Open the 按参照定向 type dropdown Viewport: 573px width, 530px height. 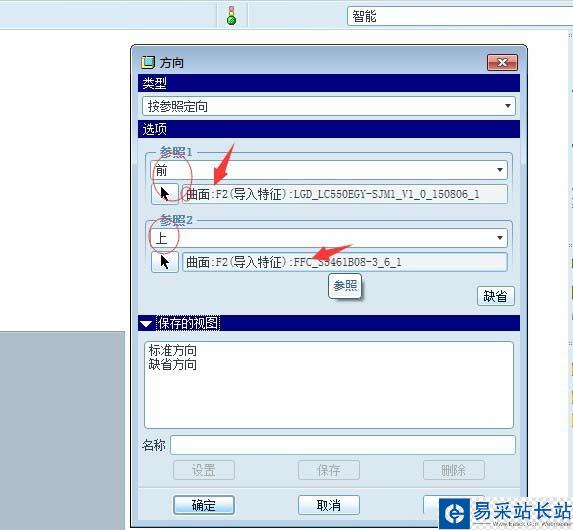click(329, 106)
